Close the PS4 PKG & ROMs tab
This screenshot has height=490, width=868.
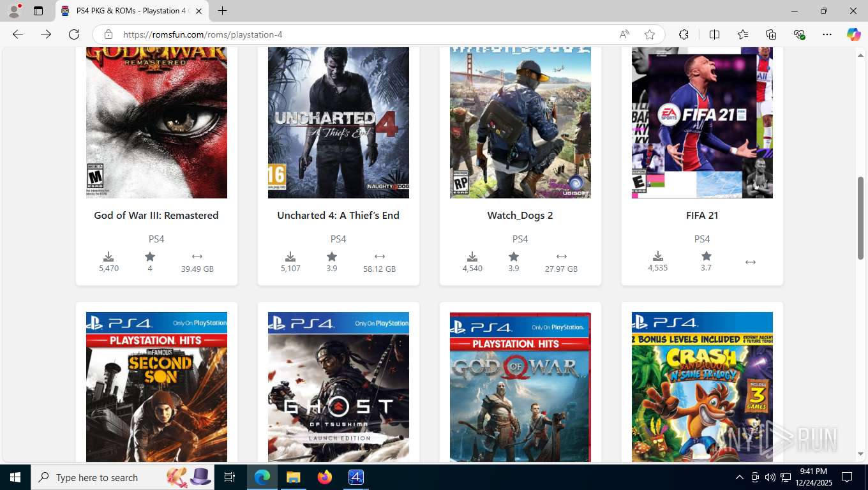tap(199, 11)
